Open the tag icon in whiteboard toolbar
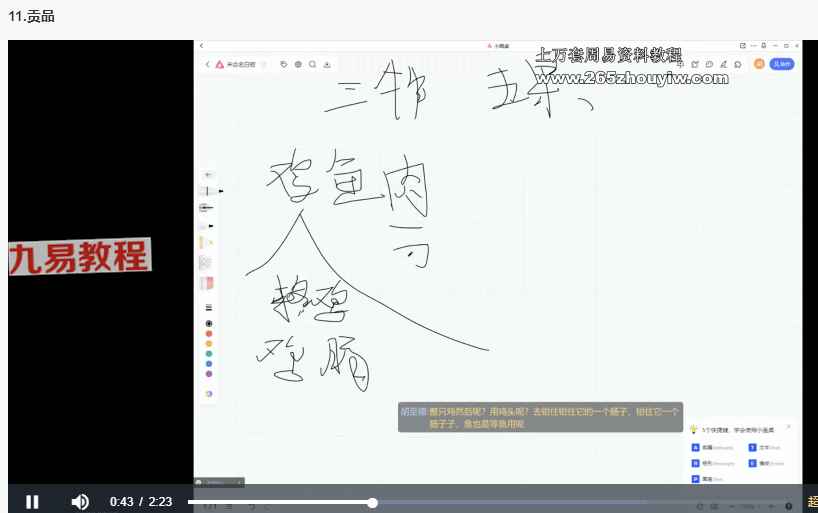This screenshot has width=818, height=513. tap(283, 64)
